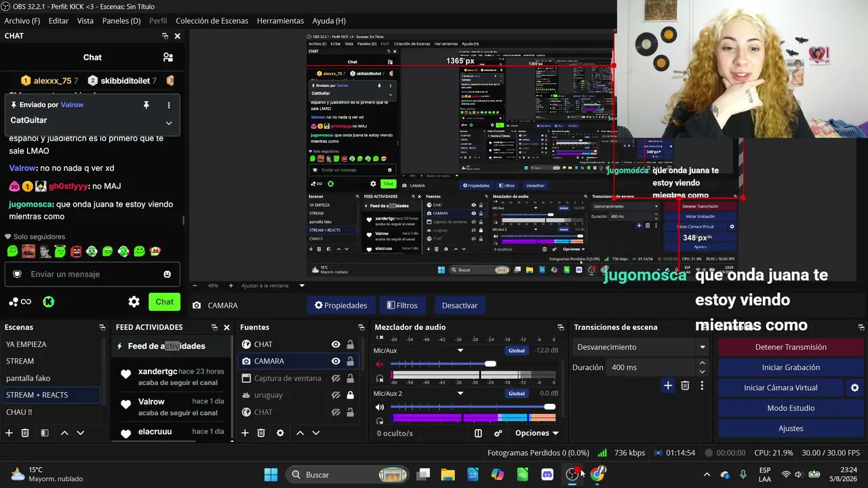
Task: Open chat settings gear icon
Action: tap(134, 302)
